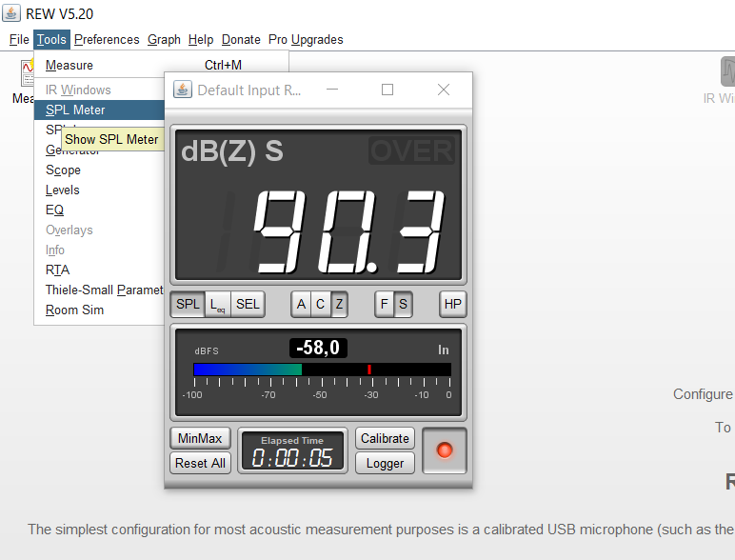735x560 pixels.
Task: Open the Graph menu
Action: pyautogui.click(x=164, y=39)
